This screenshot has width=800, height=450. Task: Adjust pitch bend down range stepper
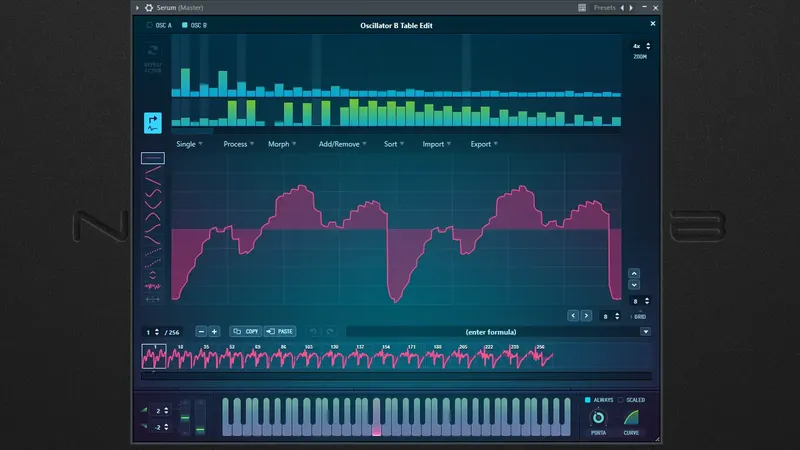tap(166, 427)
